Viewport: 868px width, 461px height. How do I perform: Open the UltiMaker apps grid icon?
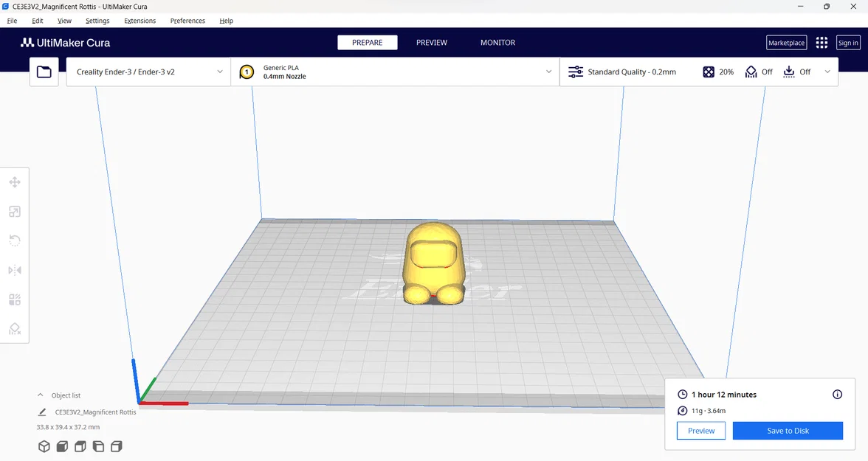coord(821,43)
